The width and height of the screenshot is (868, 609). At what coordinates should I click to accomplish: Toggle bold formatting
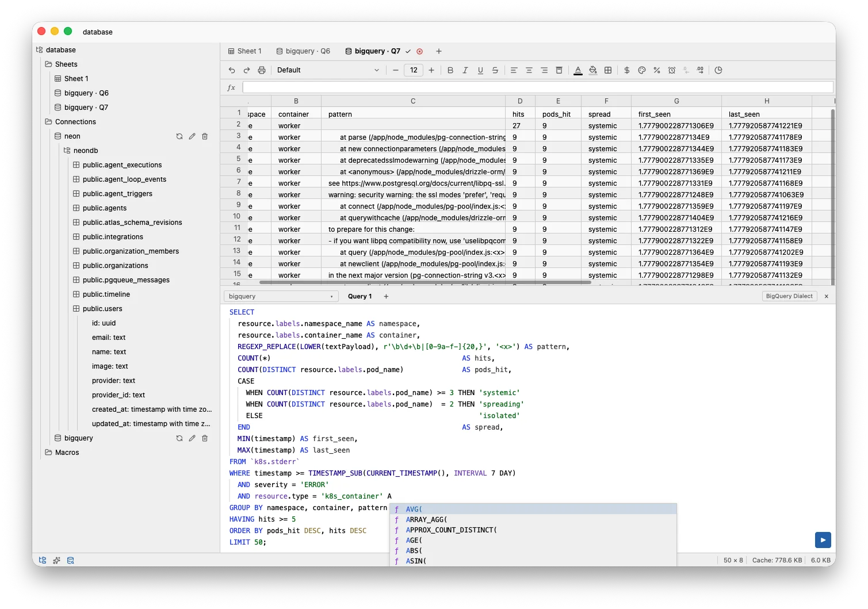450,70
